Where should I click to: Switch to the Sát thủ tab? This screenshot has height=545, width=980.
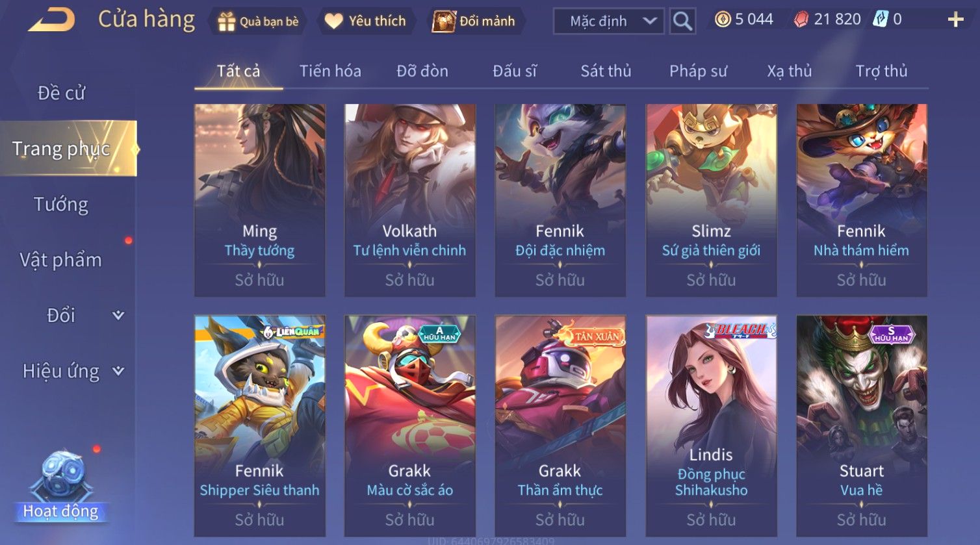click(x=606, y=71)
